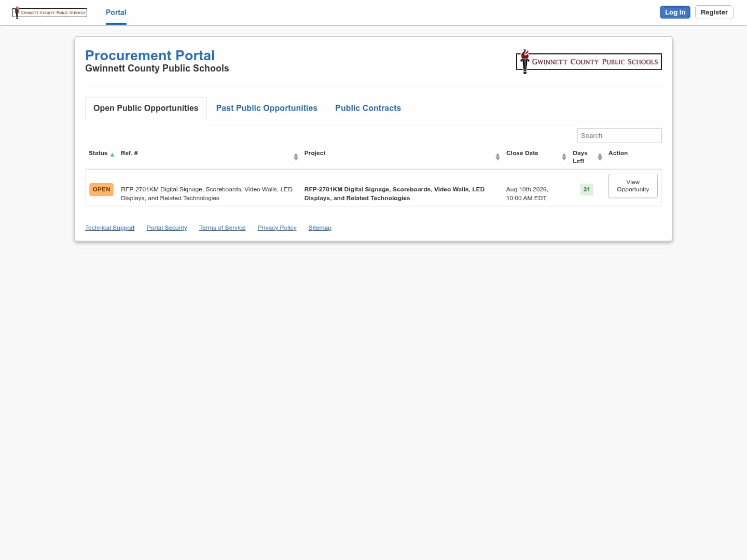
Task: Click Gwinnett County Public Schools subtitle text
Action: click(x=157, y=68)
